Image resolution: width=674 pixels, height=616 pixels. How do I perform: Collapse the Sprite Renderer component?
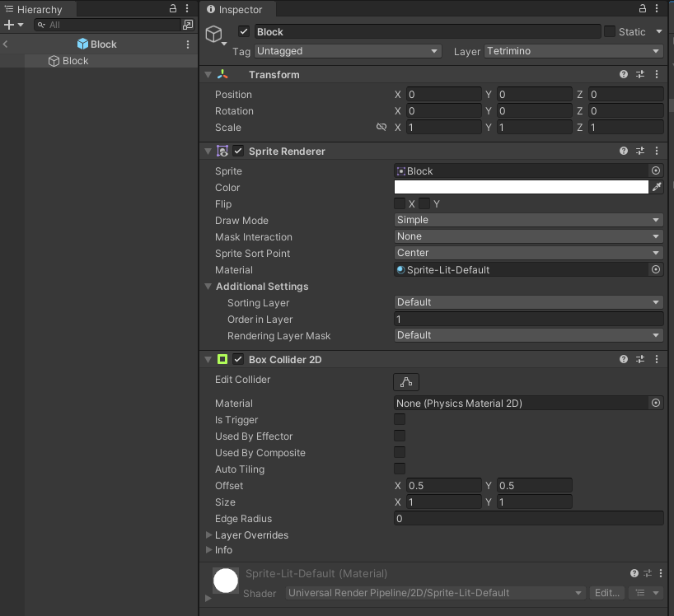tap(208, 152)
